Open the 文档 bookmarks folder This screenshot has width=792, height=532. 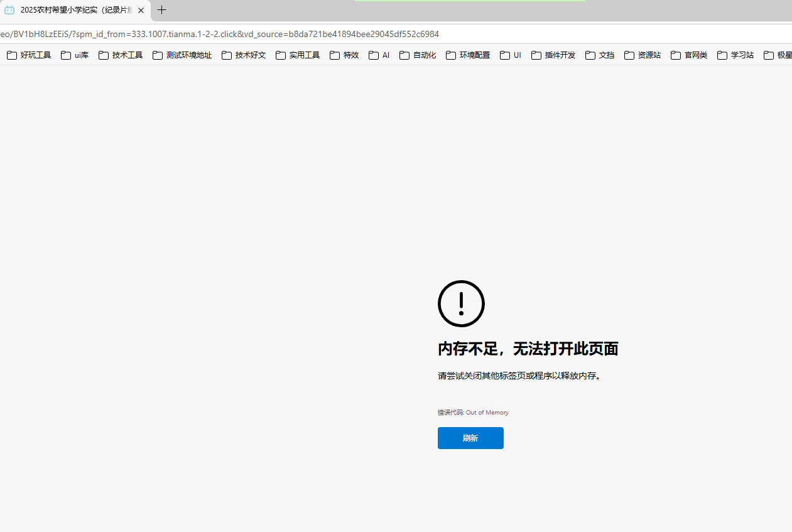(600, 55)
